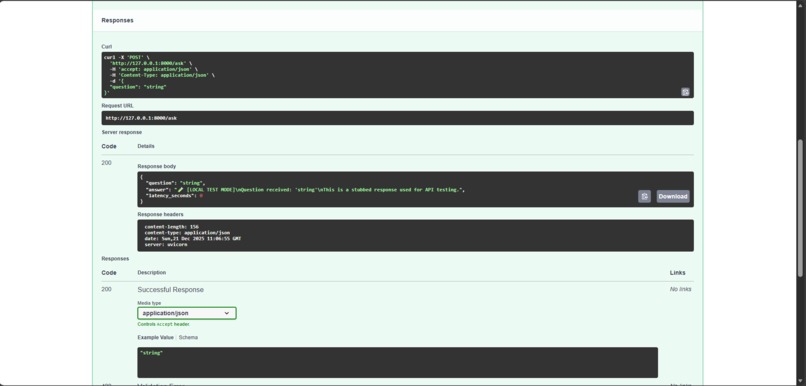Click the Response headers label
Viewport: 806px width, 386px height.
(160, 214)
